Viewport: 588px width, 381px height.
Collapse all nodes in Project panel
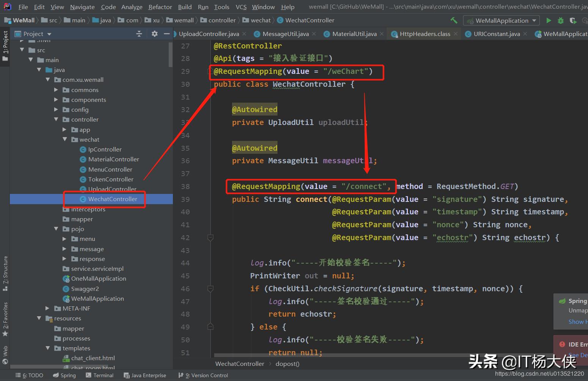139,34
